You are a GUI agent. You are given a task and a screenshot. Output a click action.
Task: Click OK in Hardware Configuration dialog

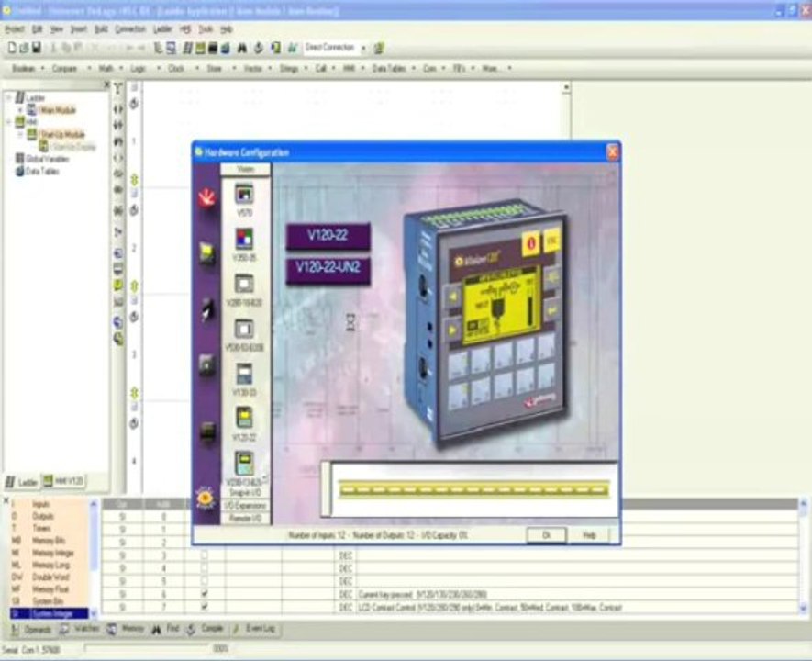tap(546, 535)
